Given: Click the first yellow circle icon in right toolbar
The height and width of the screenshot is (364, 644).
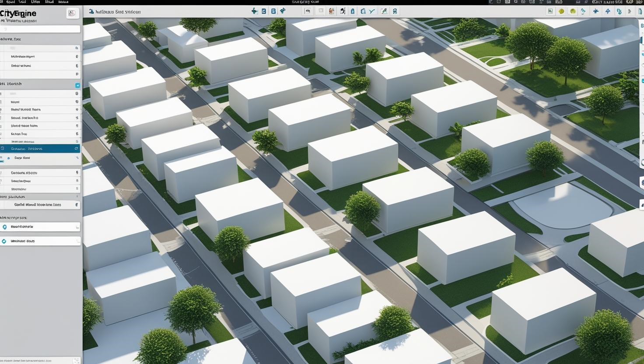Looking at the screenshot, I should [x=561, y=11].
